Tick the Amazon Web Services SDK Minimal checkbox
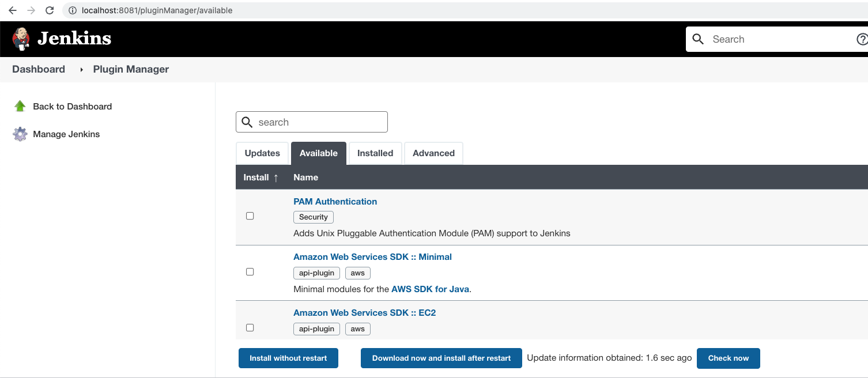 point(250,272)
